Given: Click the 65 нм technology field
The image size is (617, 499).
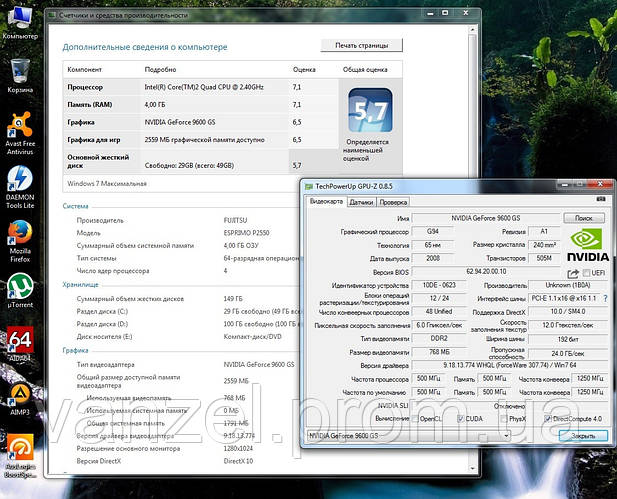Looking at the screenshot, I should tap(432, 245).
